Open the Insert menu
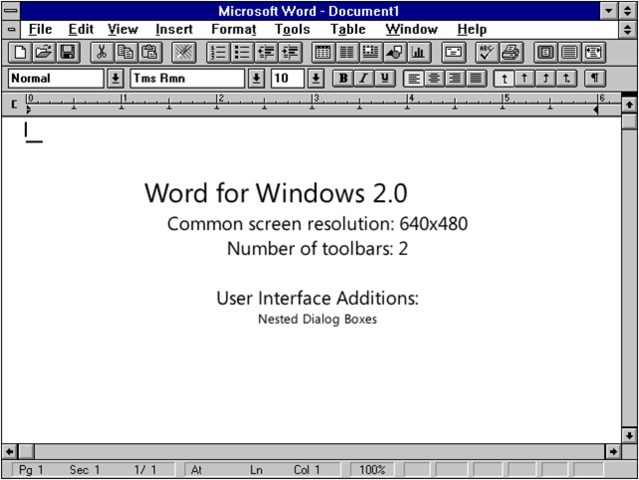639x480 pixels. point(174,29)
